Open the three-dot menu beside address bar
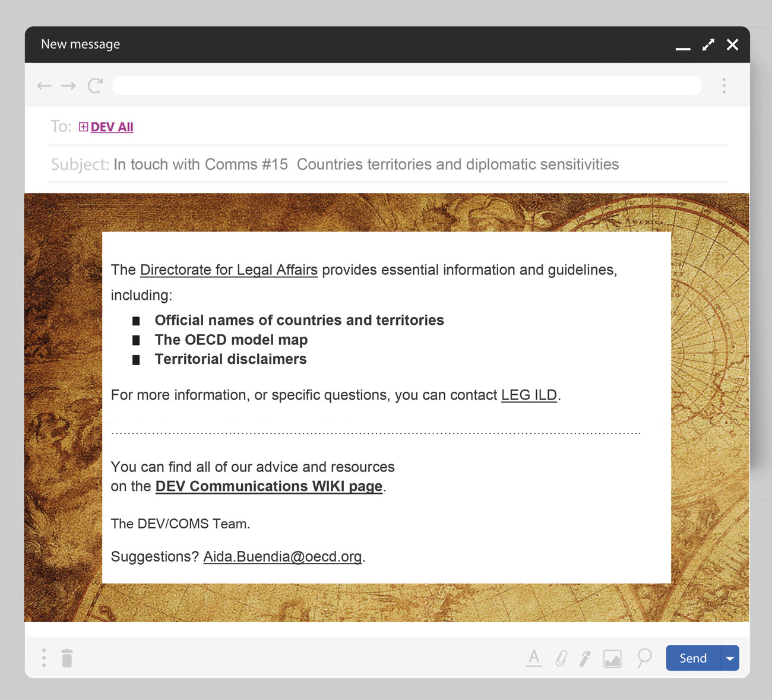 [x=724, y=86]
